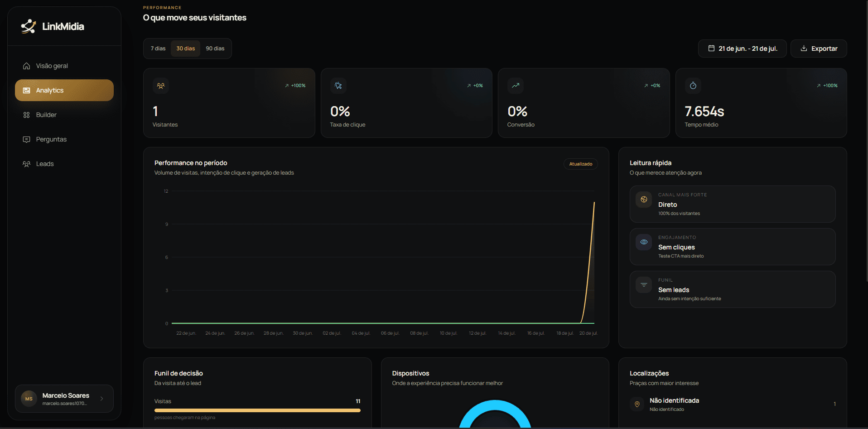Click the stopwatch icon on Tempo médio card
Viewport: 868px width, 429px height.
click(693, 85)
